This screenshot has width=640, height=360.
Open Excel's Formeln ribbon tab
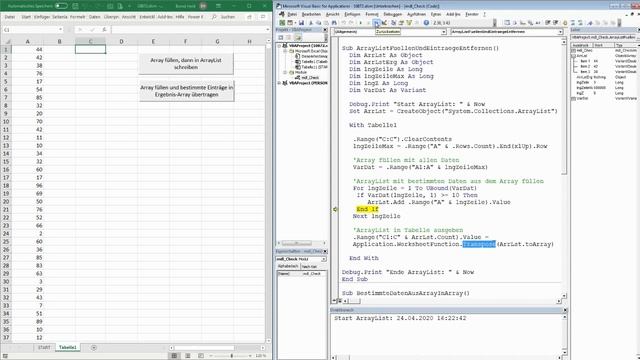78,17
